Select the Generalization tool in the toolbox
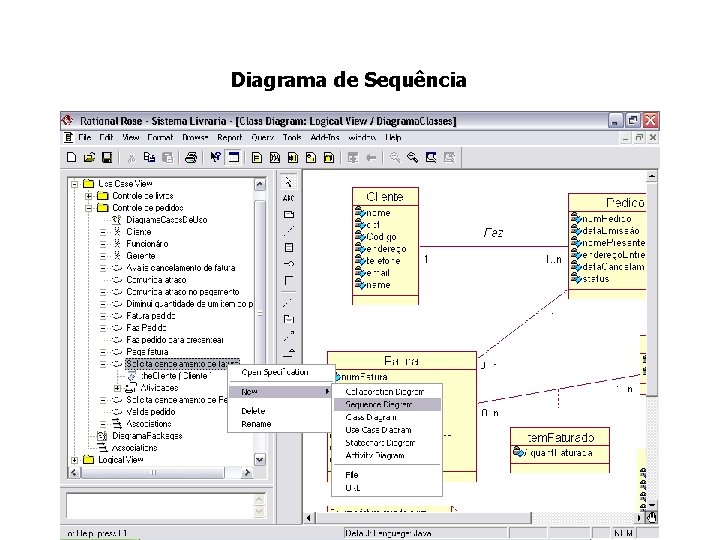The height and width of the screenshot is (540, 720). [288, 352]
